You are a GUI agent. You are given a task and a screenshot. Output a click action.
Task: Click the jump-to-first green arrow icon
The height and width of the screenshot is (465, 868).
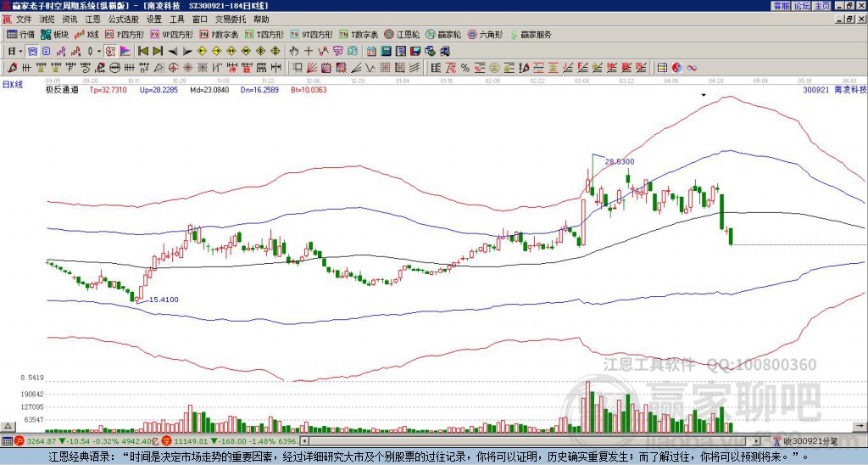[x=142, y=51]
